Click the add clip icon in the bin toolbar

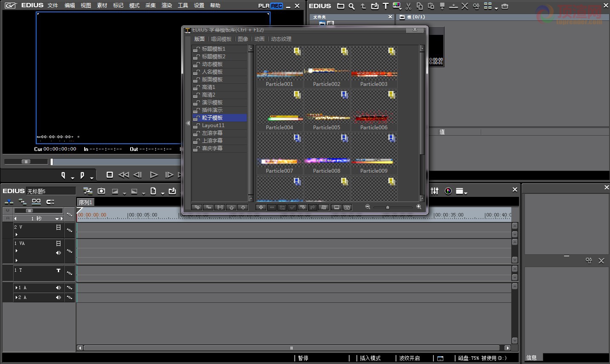(374, 6)
